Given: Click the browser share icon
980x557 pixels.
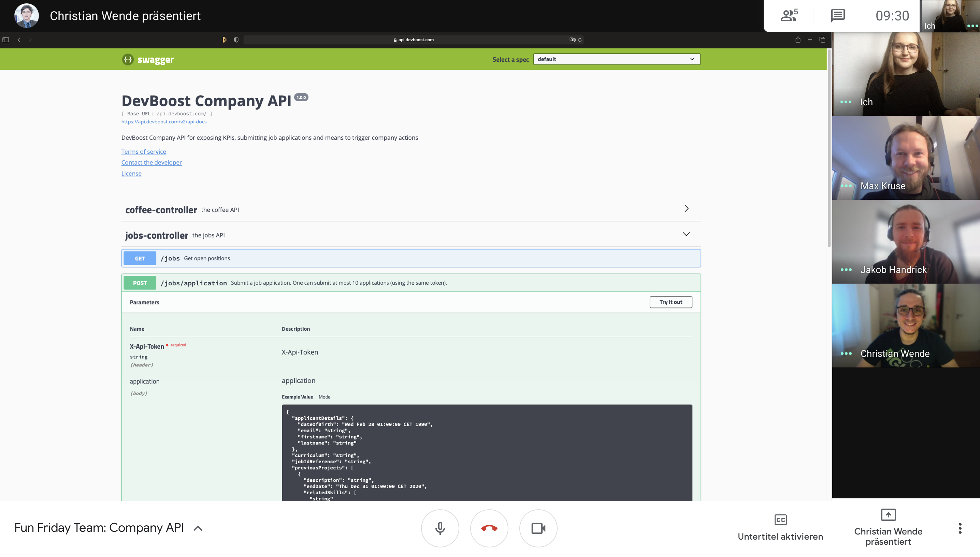Looking at the screenshot, I should click(x=798, y=40).
